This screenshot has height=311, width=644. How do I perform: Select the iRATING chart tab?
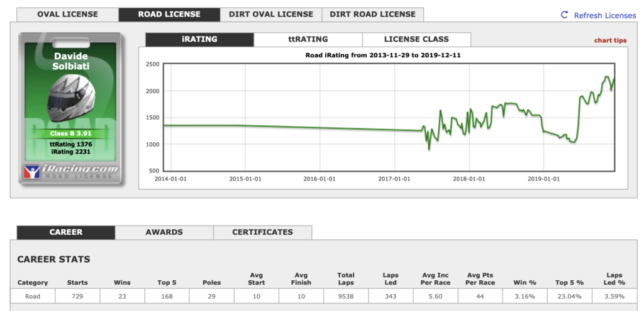pyautogui.click(x=199, y=40)
